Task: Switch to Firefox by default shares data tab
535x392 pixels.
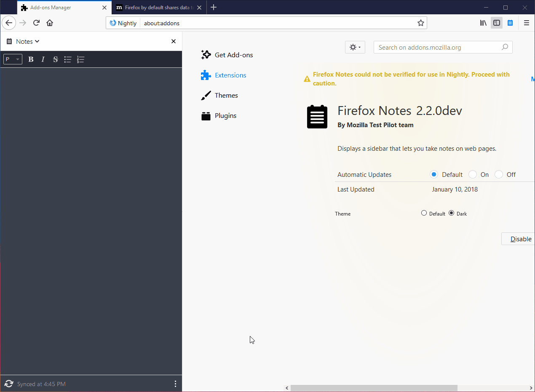Action: pos(159,8)
